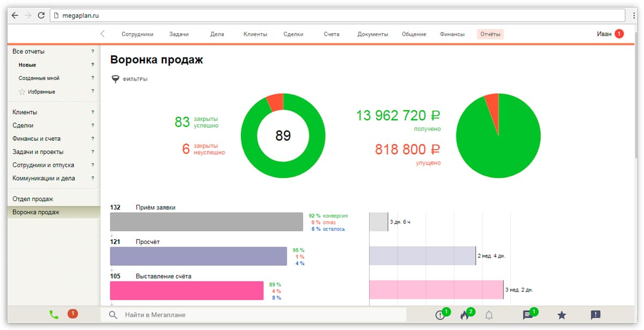This screenshot has width=644, height=330.
Task: Select Созданные мной in the sidebar
Action: 39,78
